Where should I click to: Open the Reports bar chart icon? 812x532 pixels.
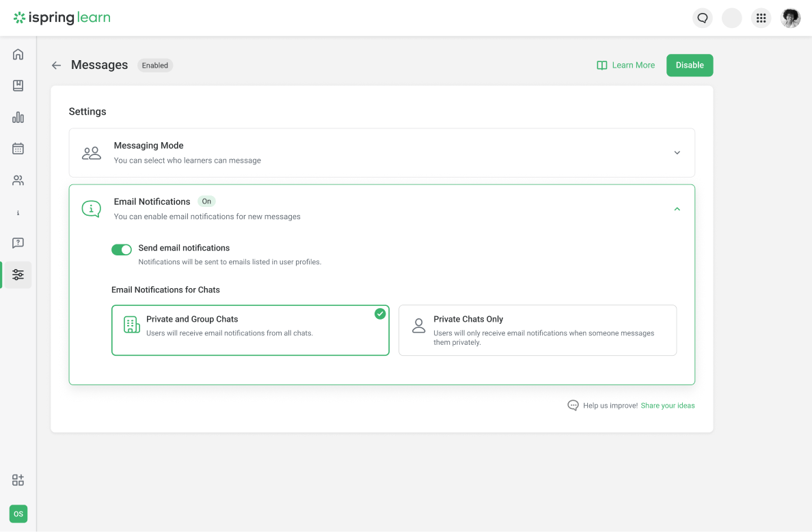[18, 117]
